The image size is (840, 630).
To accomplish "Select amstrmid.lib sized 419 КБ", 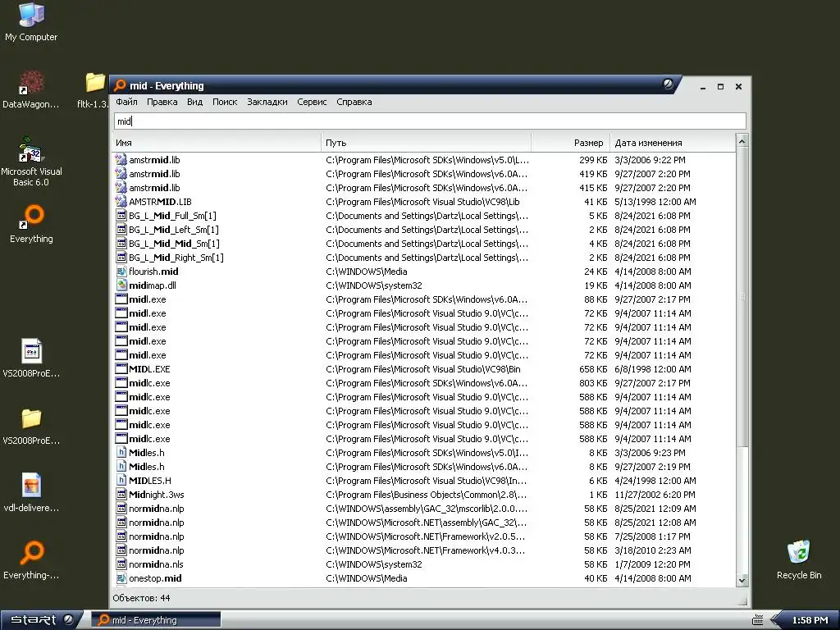I will 154,174.
